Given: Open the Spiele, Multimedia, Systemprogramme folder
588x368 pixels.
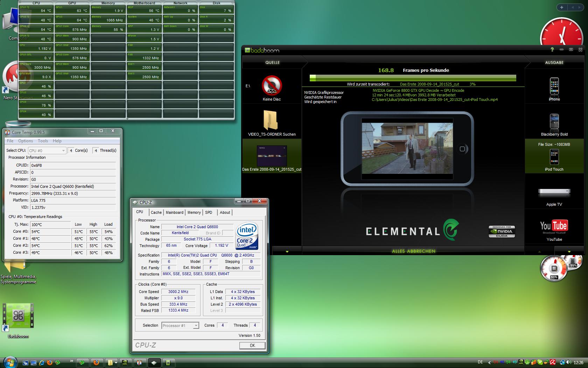Looking at the screenshot, I should (x=16, y=267).
